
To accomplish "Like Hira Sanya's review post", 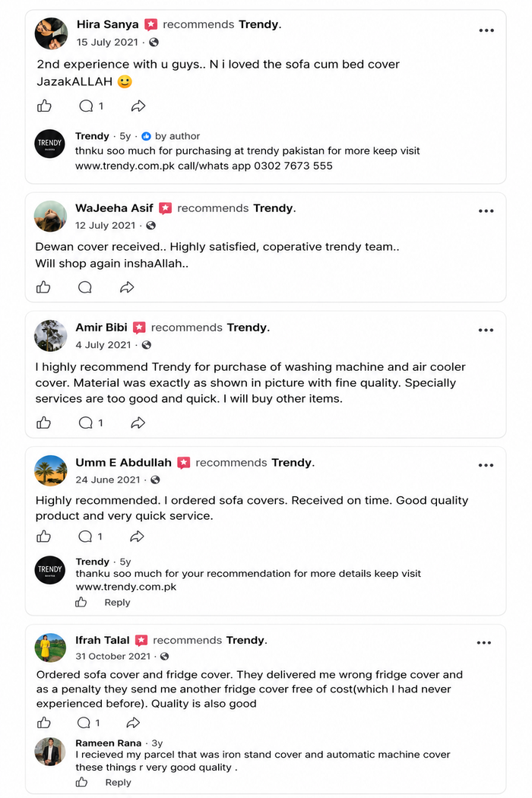I will click(44, 106).
